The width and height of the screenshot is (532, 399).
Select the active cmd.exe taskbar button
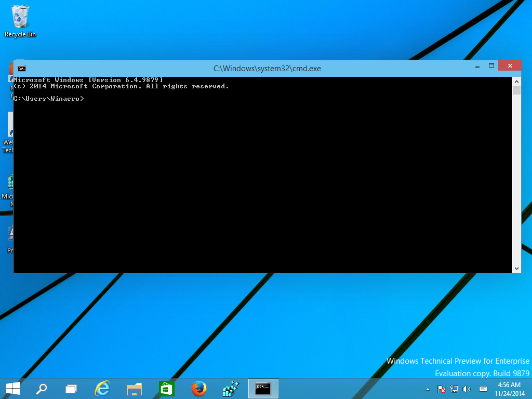pyautogui.click(x=263, y=389)
